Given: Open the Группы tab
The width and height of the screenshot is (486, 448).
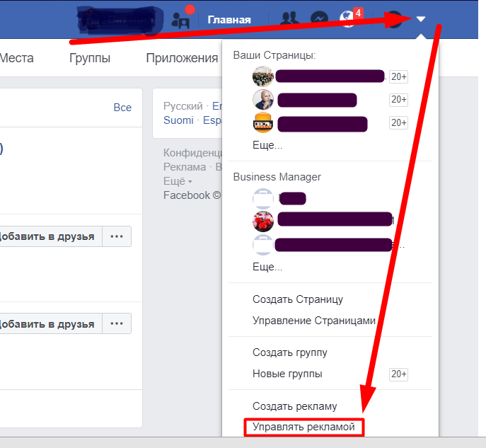Looking at the screenshot, I should click(x=90, y=58).
